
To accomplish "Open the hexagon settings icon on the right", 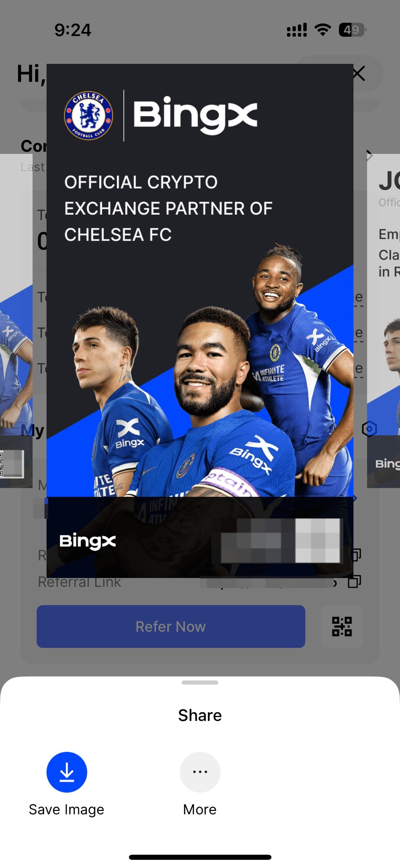I will 369,429.
